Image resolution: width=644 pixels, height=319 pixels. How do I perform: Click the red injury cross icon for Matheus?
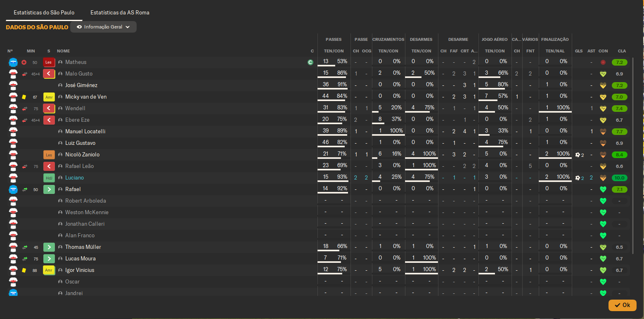pyautogui.click(x=24, y=62)
